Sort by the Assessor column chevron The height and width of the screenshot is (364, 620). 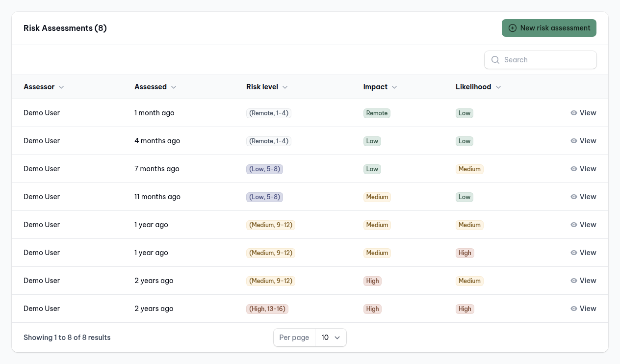61,87
